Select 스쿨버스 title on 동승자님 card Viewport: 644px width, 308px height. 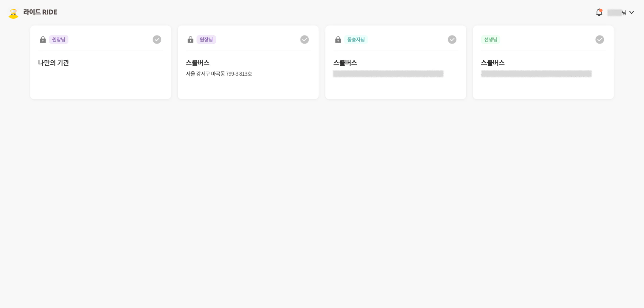[x=345, y=63]
